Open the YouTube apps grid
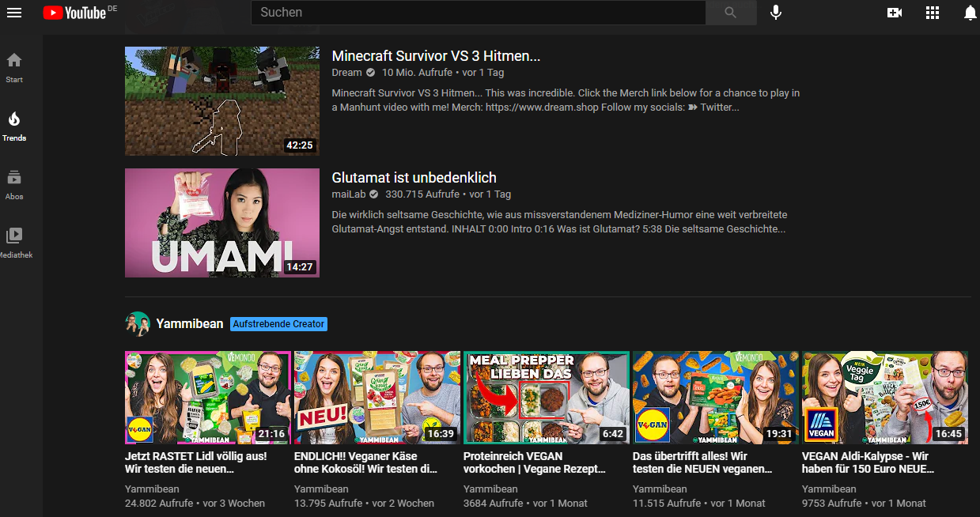The width and height of the screenshot is (980, 517). [933, 13]
